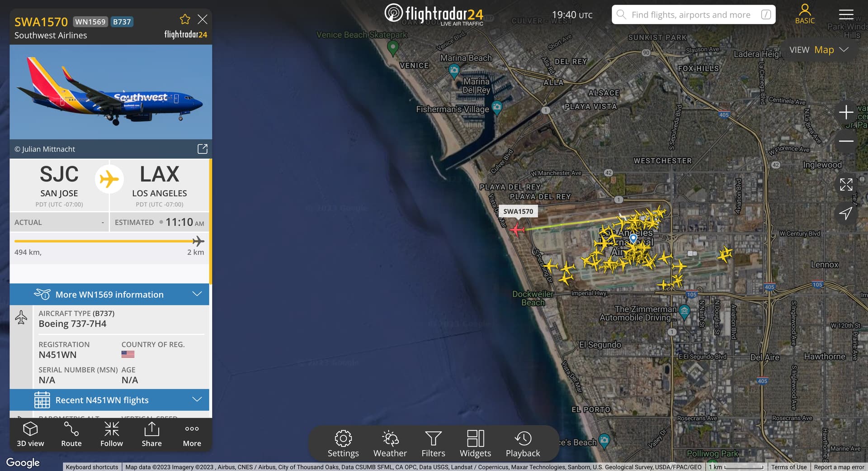The height and width of the screenshot is (471, 868).
Task: Click the 19:40 UTC clock
Action: (572, 15)
